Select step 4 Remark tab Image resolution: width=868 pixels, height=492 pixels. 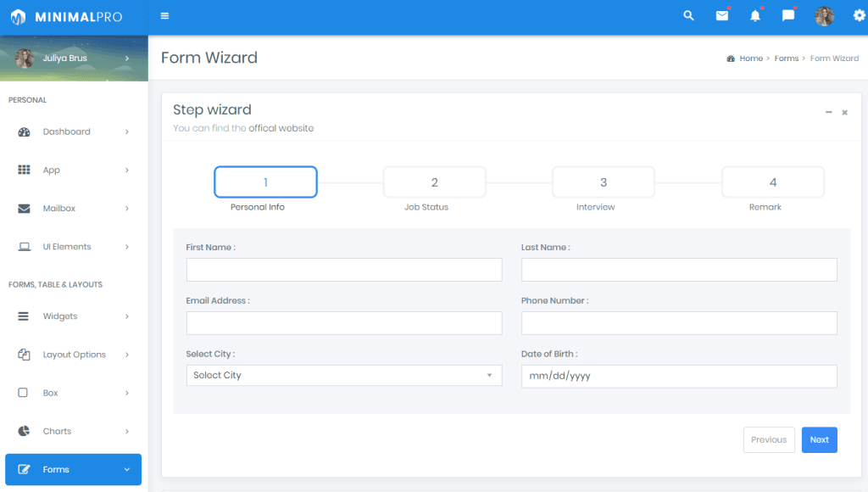(x=773, y=182)
